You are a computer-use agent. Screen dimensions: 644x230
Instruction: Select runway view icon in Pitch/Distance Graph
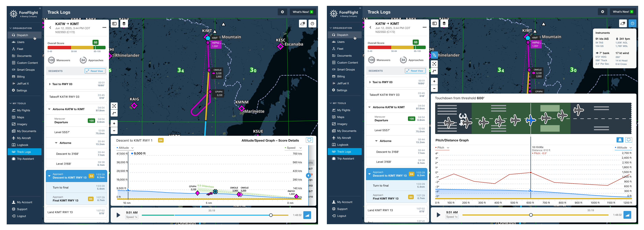click(620, 140)
